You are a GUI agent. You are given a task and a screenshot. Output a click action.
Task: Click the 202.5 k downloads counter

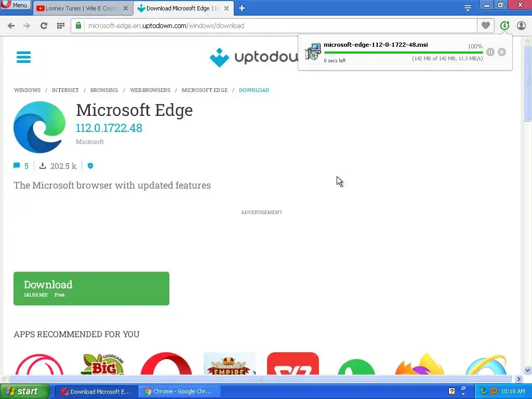tap(58, 166)
